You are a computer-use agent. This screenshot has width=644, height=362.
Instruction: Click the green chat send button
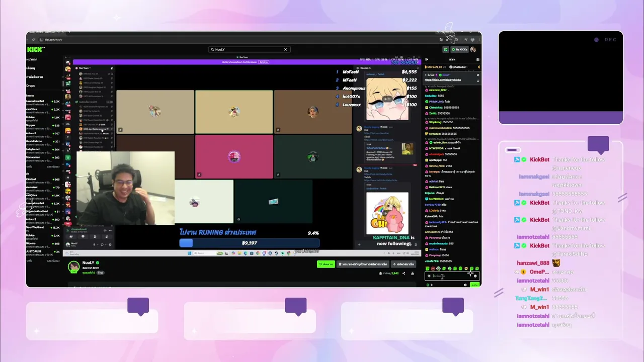tap(474, 285)
